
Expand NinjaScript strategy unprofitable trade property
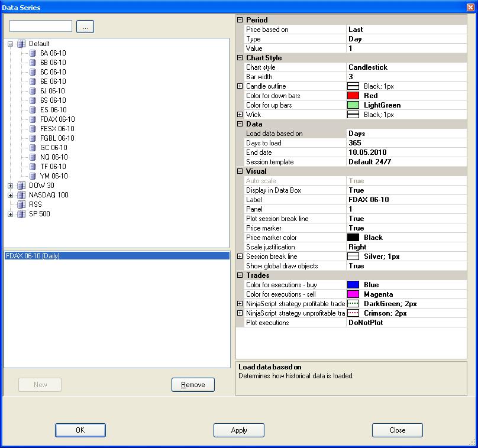[x=240, y=313]
